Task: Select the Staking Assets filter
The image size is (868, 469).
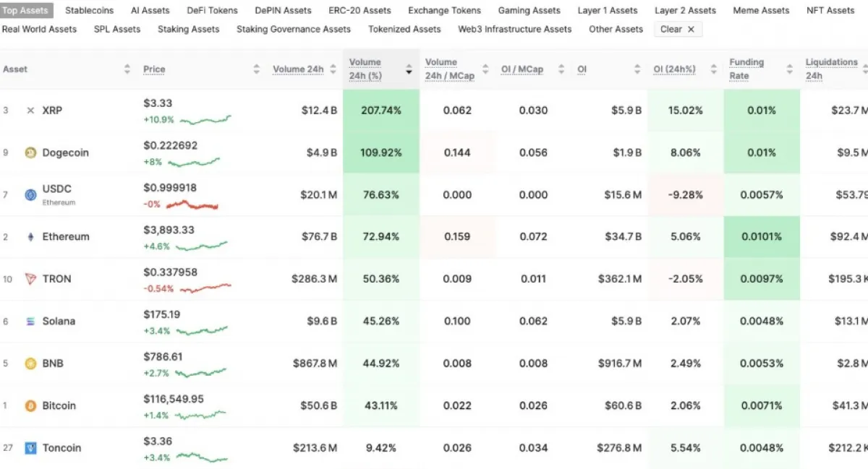Action: click(x=189, y=29)
